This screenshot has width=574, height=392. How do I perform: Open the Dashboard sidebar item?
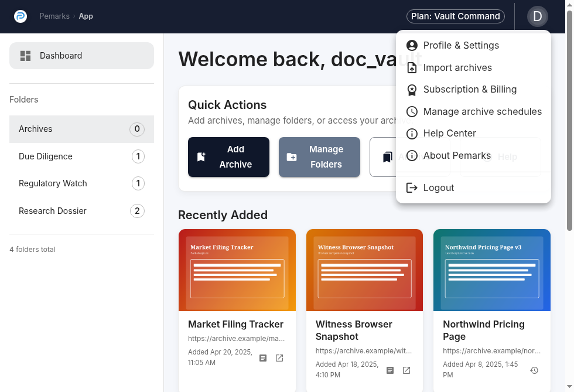(81, 56)
